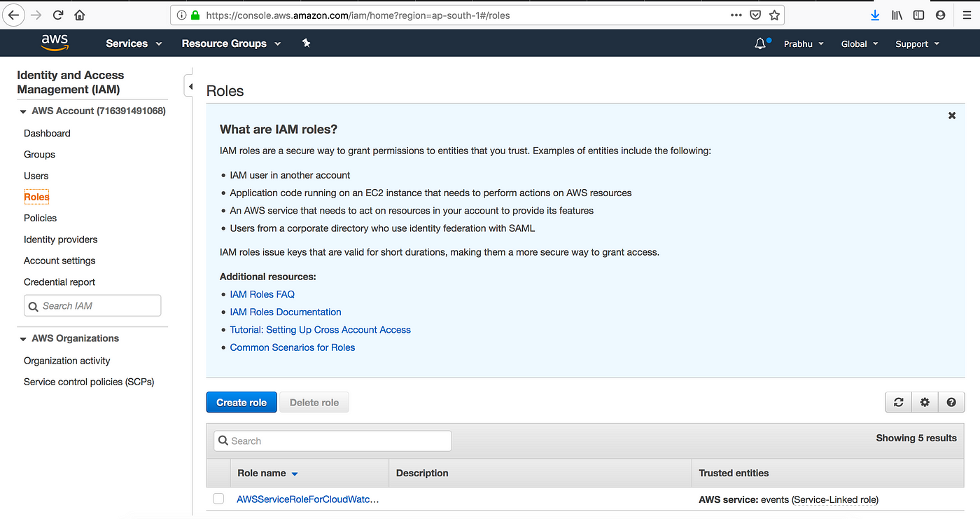Open Account settings in sidebar
The width and height of the screenshot is (980, 519).
click(x=59, y=261)
